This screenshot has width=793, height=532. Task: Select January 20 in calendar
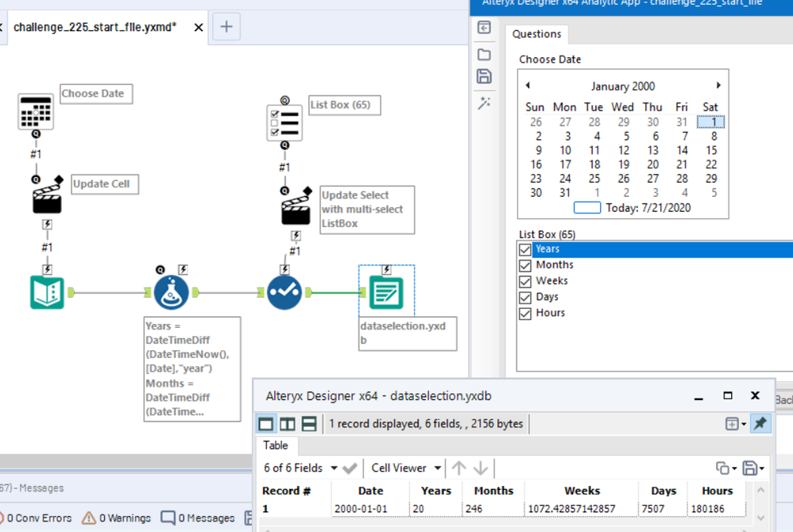(653, 164)
